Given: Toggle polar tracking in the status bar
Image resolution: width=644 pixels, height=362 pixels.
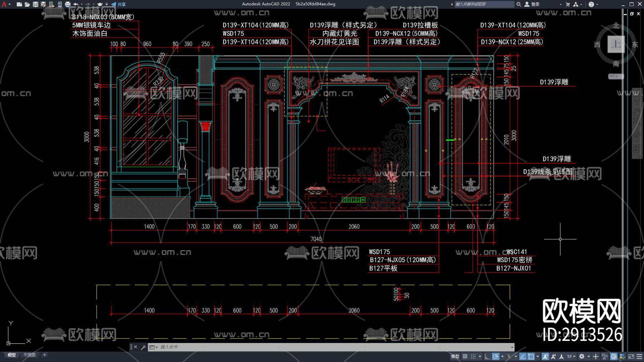Looking at the screenshot, I should 496,356.
